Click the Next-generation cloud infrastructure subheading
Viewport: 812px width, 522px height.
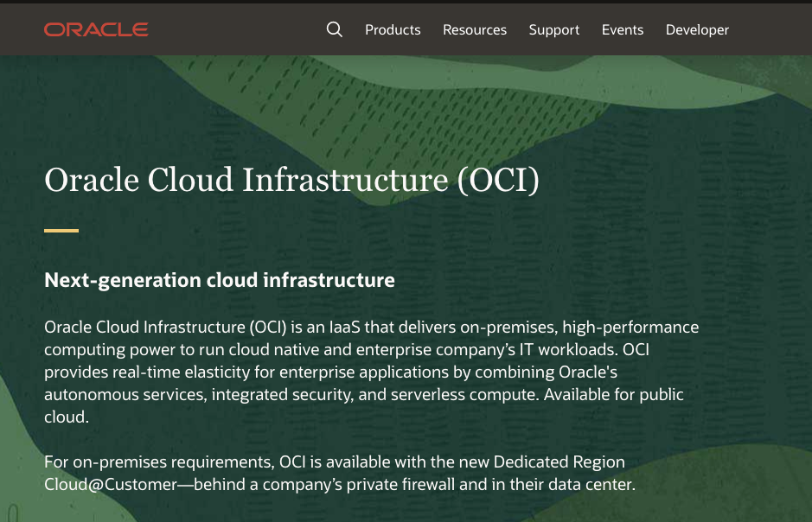click(220, 280)
